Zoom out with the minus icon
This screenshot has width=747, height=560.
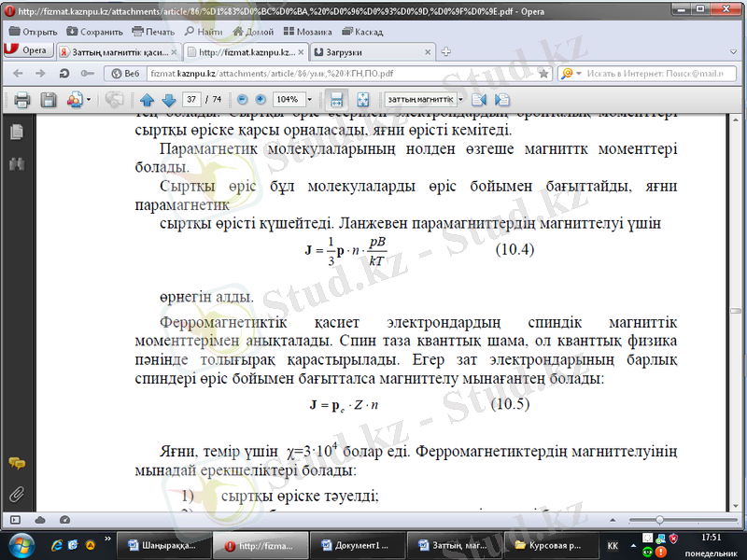[242, 100]
